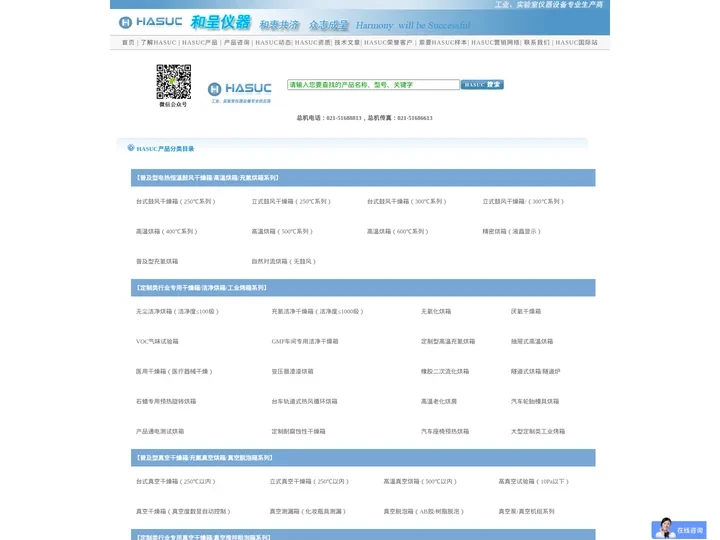This screenshot has height=540, width=720.
Task: Open the 定制类行业专用干燥箱 series header
Action: coord(202,288)
